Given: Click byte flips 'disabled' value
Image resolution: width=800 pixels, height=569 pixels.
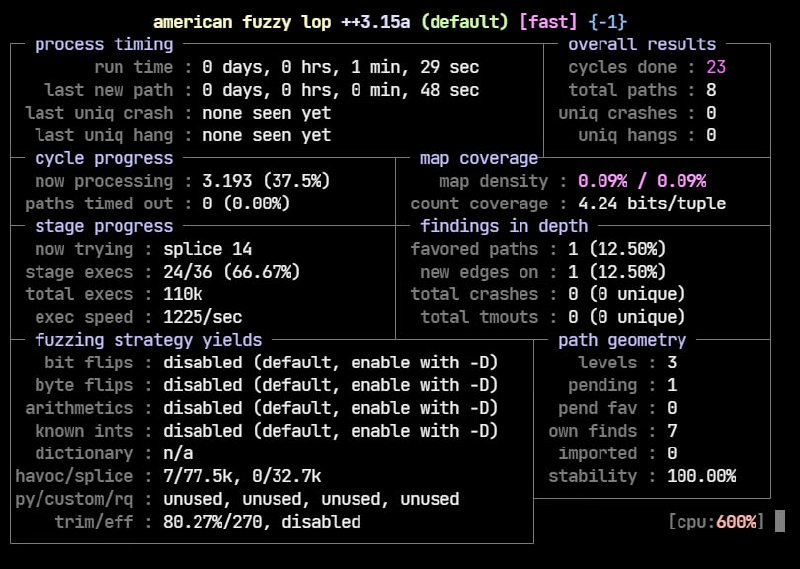Looking at the screenshot, I should [203, 385].
